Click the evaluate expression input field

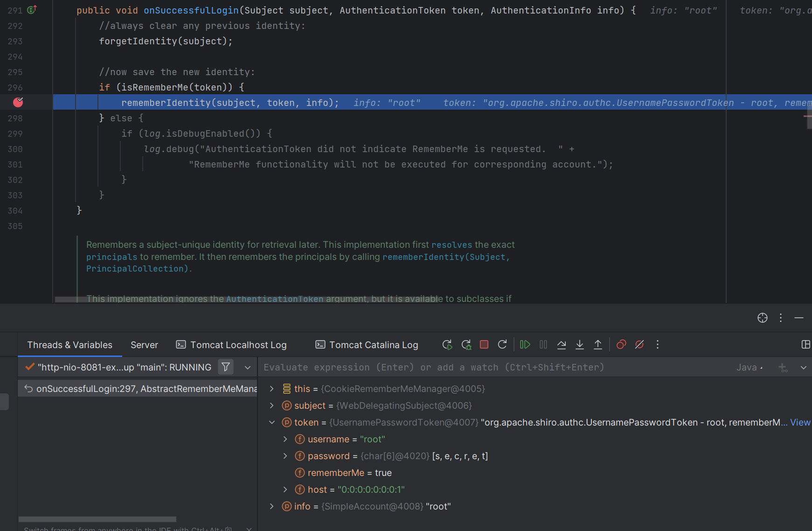494,368
